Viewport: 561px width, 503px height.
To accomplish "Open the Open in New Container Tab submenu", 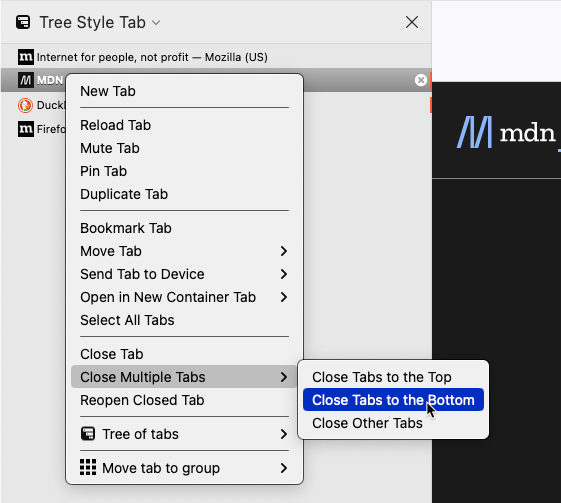I will click(x=184, y=297).
